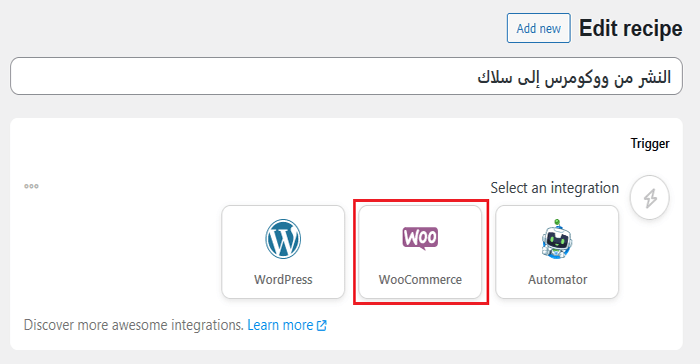Click the Trigger section label
Viewport: 700px width, 364px height.
click(x=650, y=143)
